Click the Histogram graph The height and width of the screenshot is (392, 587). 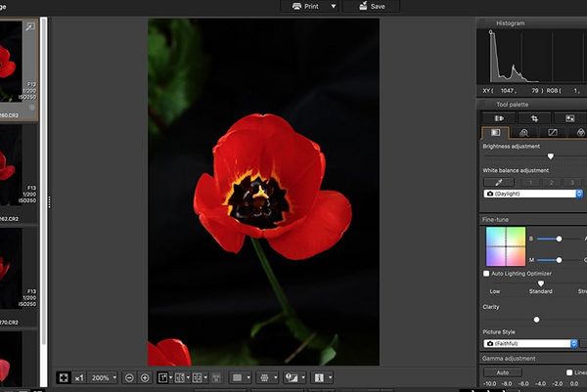click(x=531, y=57)
